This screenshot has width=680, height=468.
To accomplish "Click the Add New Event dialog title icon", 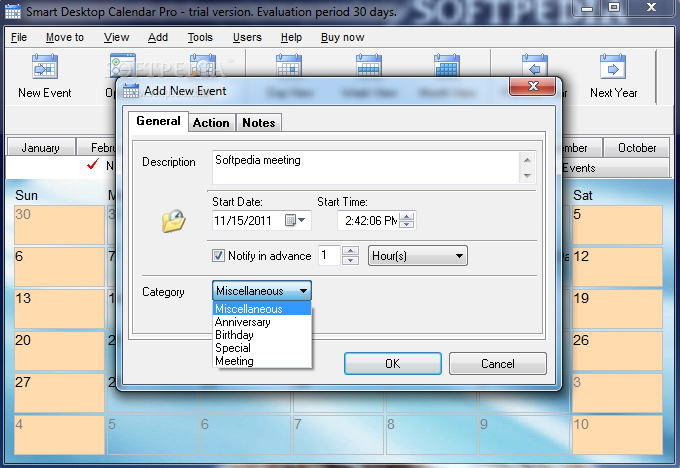I will click(131, 91).
